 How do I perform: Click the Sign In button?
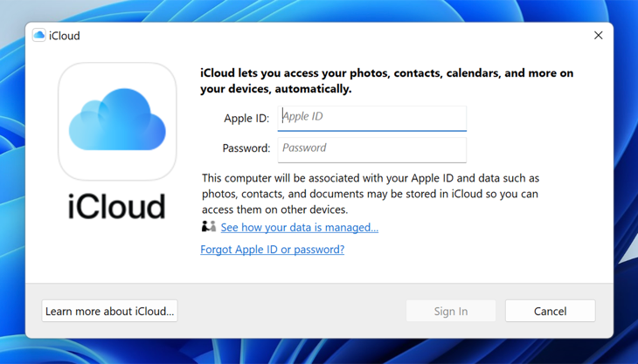[x=451, y=311]
